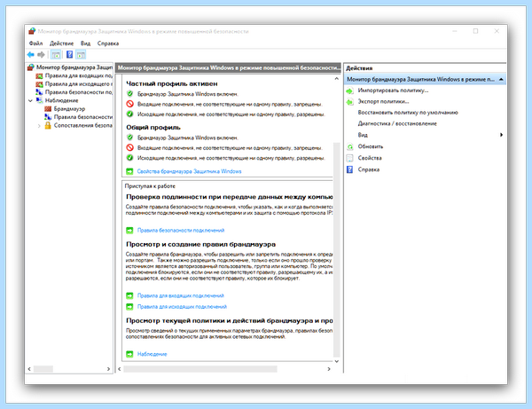Screen dimensions: 532x409
Task: Click the Частный профиль активен heading
Action: point(172,83)
